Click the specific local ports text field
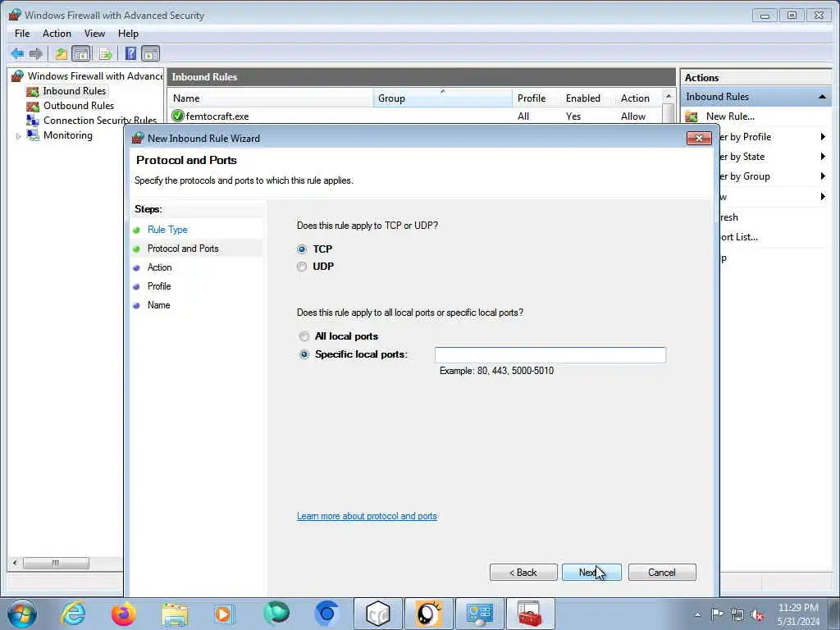Viewport: 840px width, 630px height. (550, 354)
